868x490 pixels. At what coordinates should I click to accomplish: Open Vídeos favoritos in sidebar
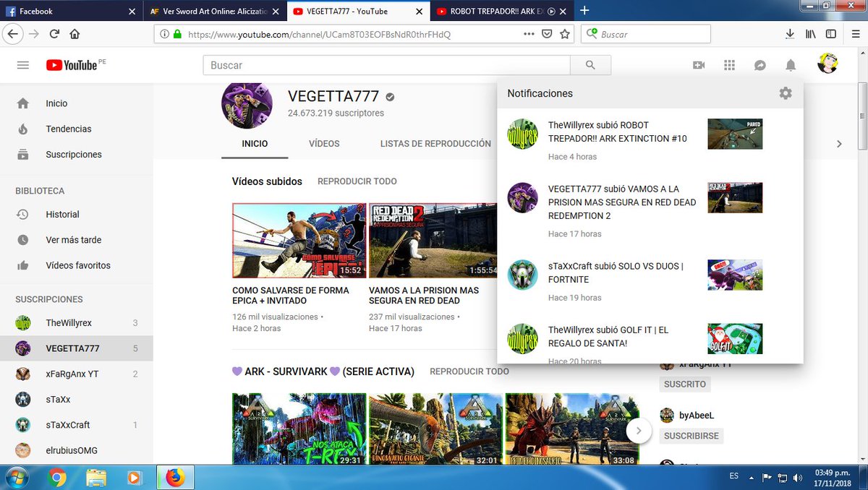(x=77, y=265)
